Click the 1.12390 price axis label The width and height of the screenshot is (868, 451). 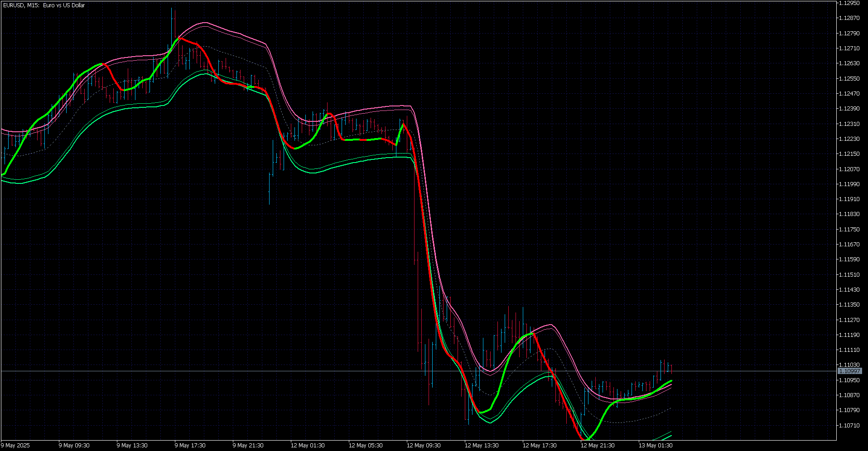[x=849, y=109]
